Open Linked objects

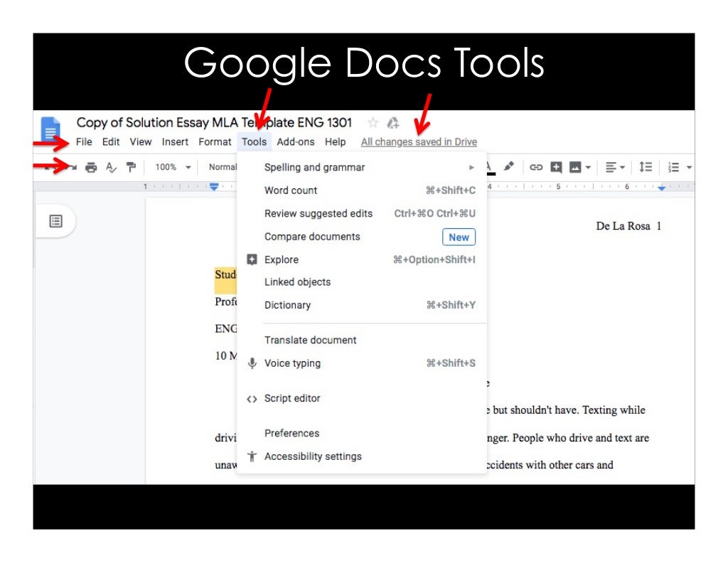point(362,282)
